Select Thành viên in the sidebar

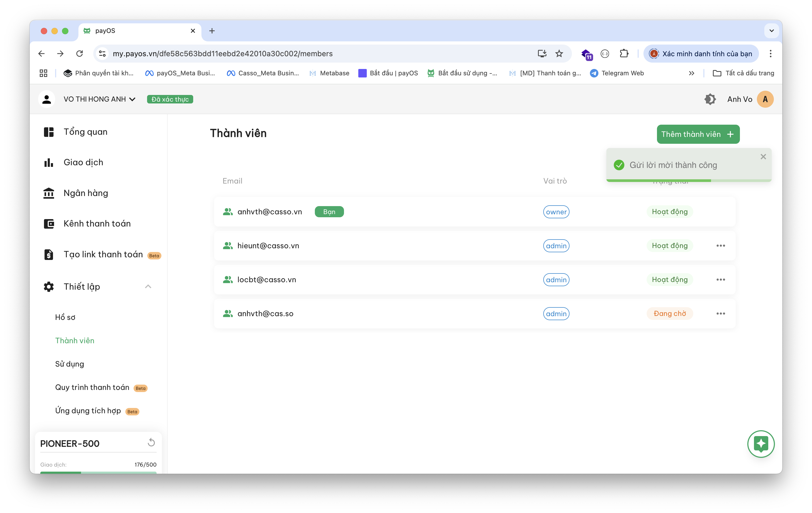point(75,341)
